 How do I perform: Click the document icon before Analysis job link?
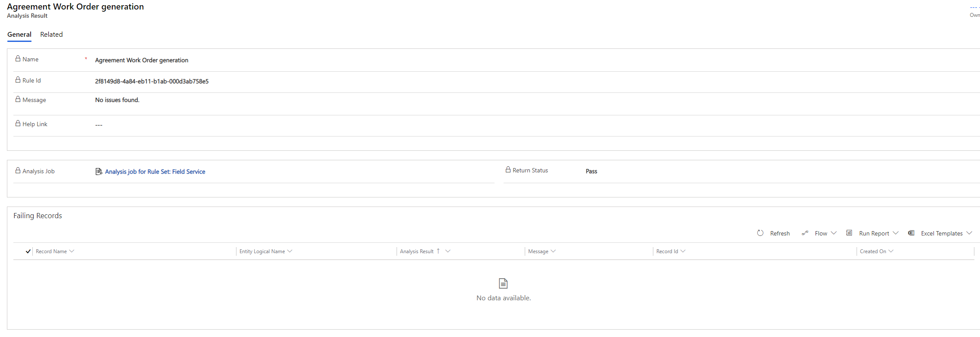coord(99,172)
